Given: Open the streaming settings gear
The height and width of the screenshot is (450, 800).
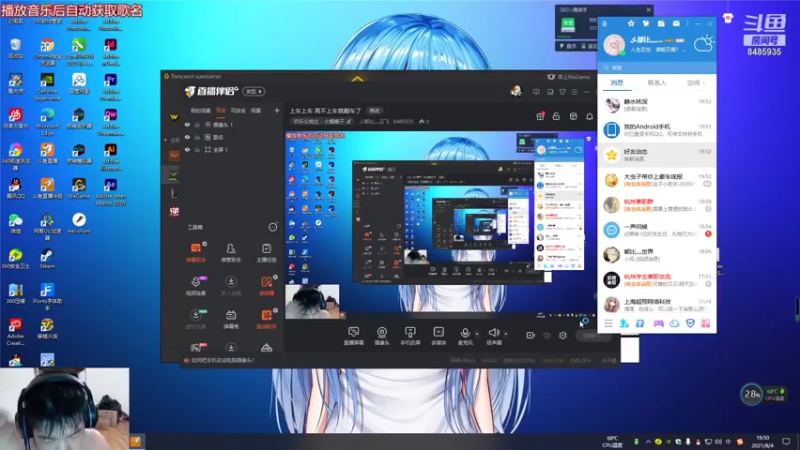Looking at the screenshot, I should coord(563,335).
